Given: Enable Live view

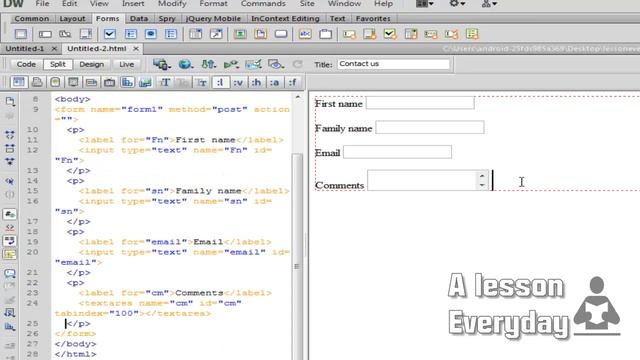Looking at the screenshot, I should pos(127,64).
